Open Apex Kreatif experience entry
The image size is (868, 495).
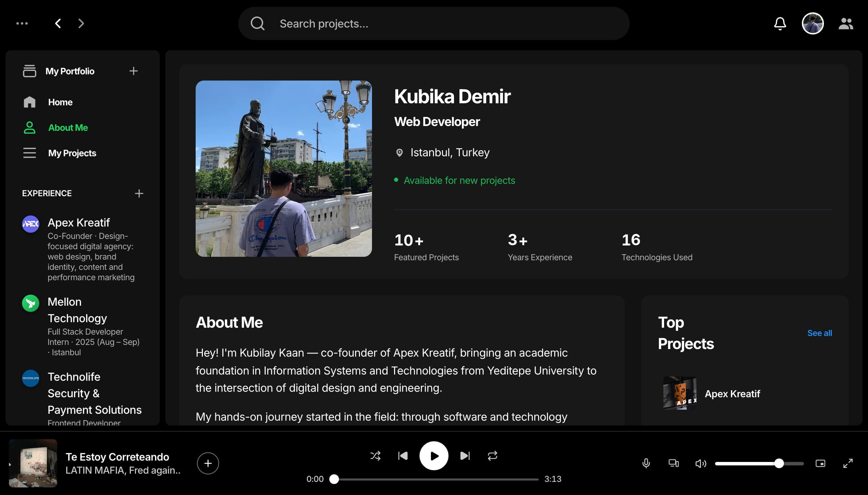coord(83,249)
